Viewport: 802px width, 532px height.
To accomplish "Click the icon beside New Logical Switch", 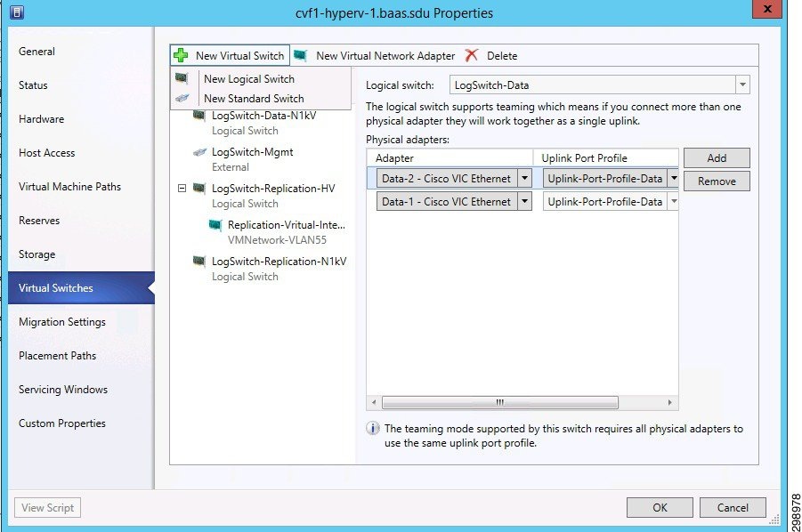I will (182, 78).
